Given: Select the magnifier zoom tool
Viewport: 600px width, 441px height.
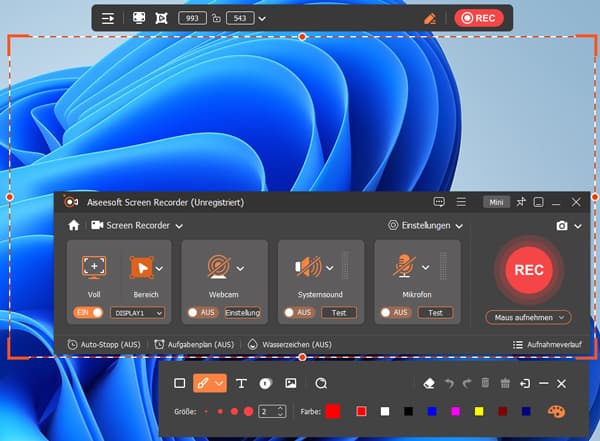Looking at the screenshot, I should pos(321,383).
